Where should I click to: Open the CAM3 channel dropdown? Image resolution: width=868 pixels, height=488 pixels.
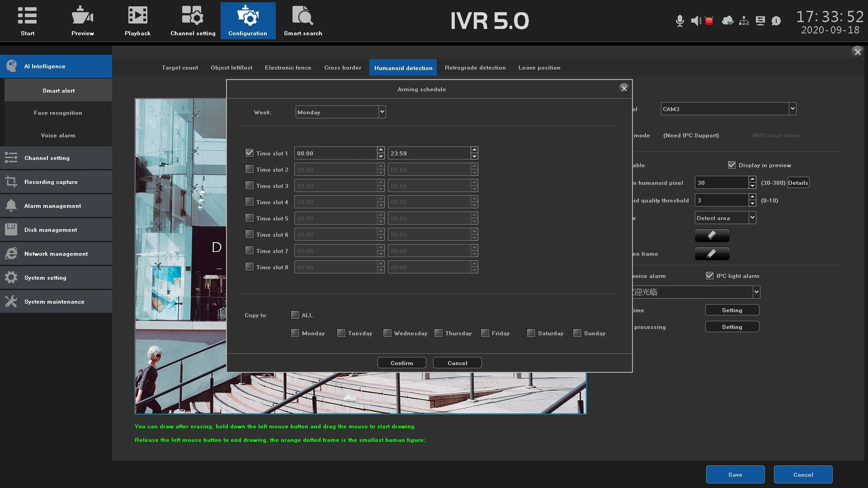click(x=792, y=109)
